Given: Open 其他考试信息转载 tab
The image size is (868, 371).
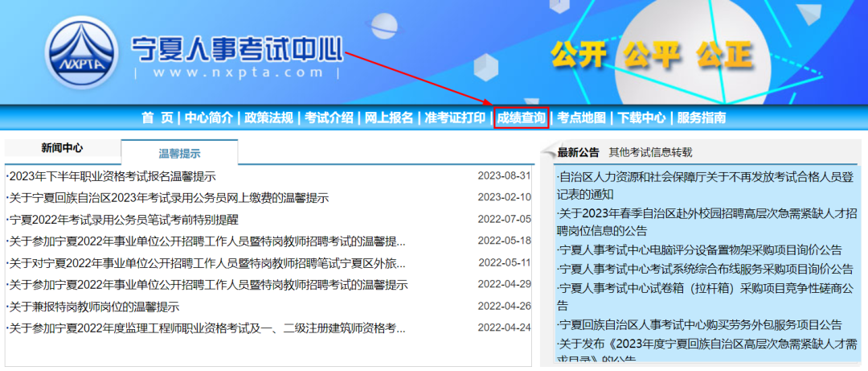Looking at the screenshot, I should (650, 152).
